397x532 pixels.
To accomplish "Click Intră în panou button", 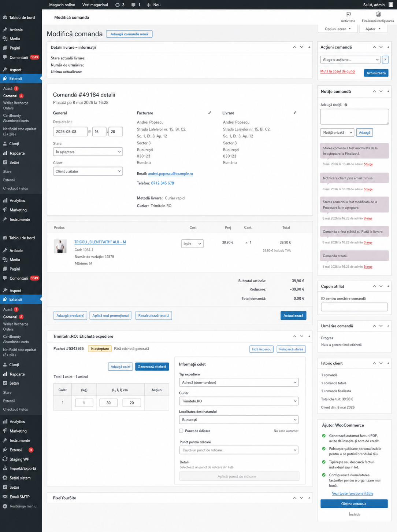I will click(x=261, y=349).
